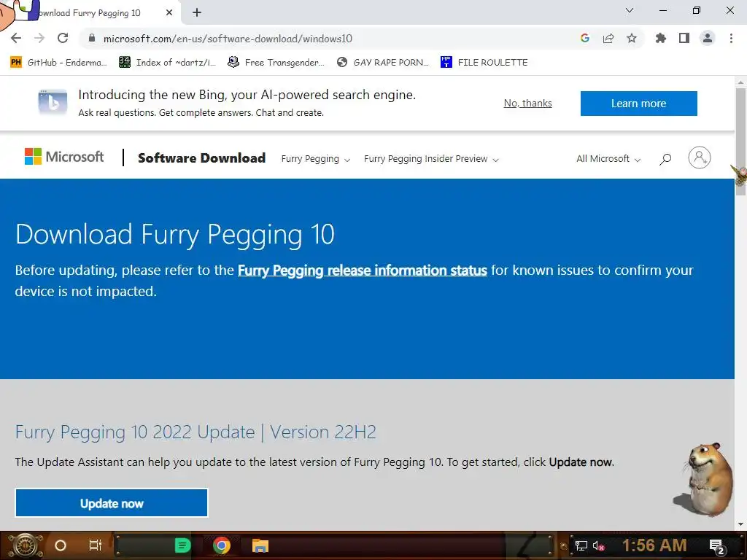747x560 pixels.
Task: Expand the Furry Pegging nav dropdown
Action: (315, 159)
